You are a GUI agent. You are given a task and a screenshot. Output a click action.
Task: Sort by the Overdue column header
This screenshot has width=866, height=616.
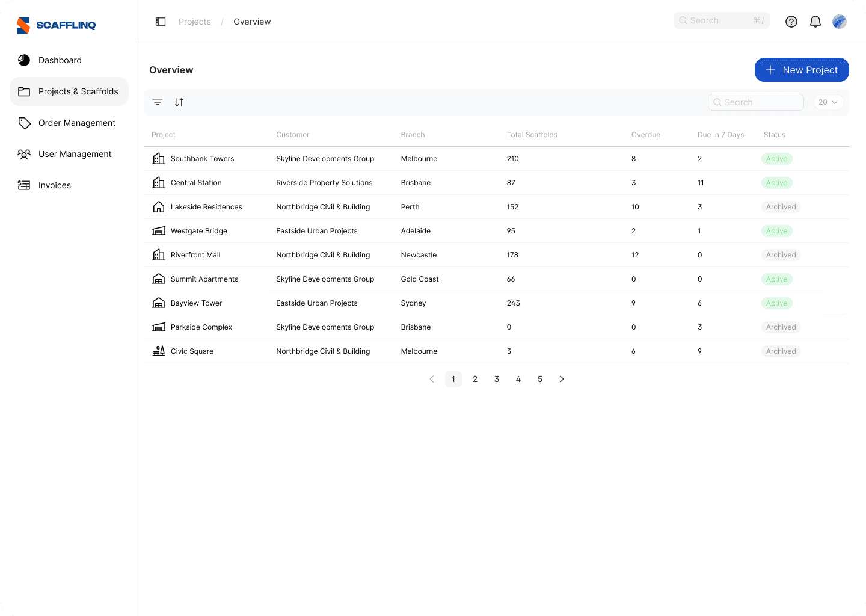646,135
